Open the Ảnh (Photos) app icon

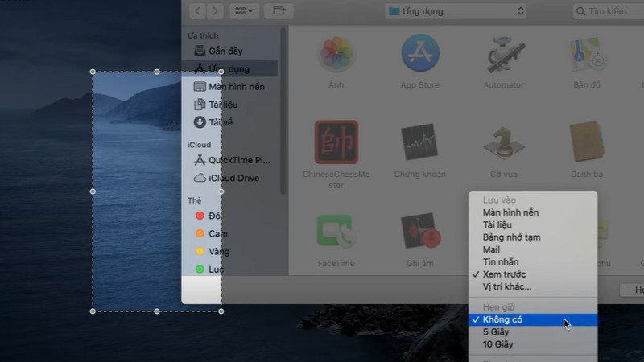point(336,55)
